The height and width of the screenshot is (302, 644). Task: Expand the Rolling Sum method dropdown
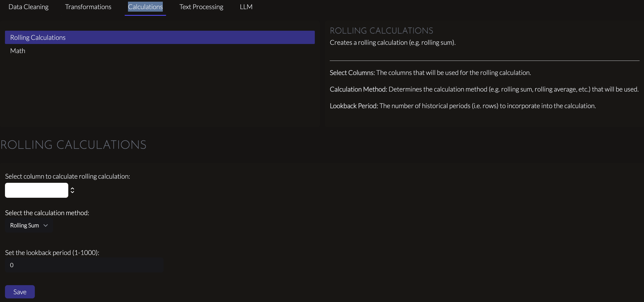[x=29, y=225]
